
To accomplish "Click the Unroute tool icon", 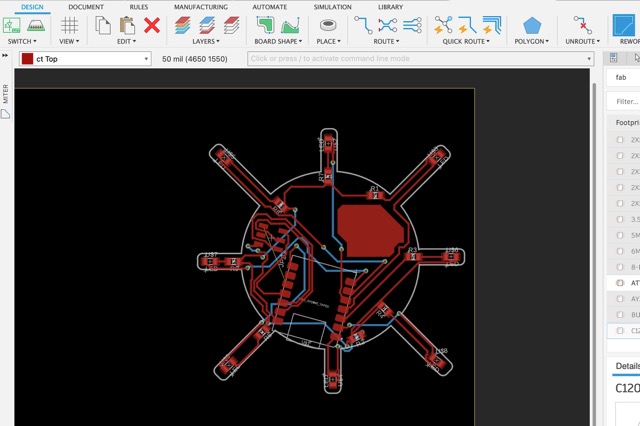I will pyautogui.click(x=581, y=25).
